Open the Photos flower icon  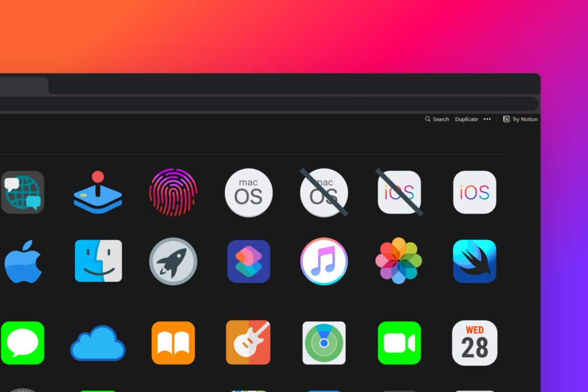[398, 261]
